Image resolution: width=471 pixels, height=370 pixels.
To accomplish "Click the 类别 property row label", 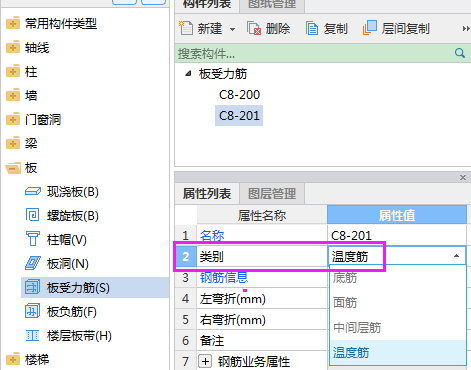I will 211,257.
